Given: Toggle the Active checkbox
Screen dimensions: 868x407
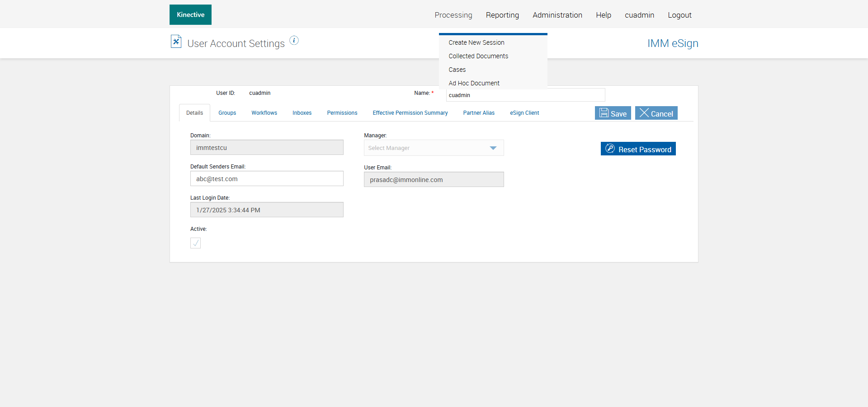Looking at the screenshot, I should tap(195, 243).
